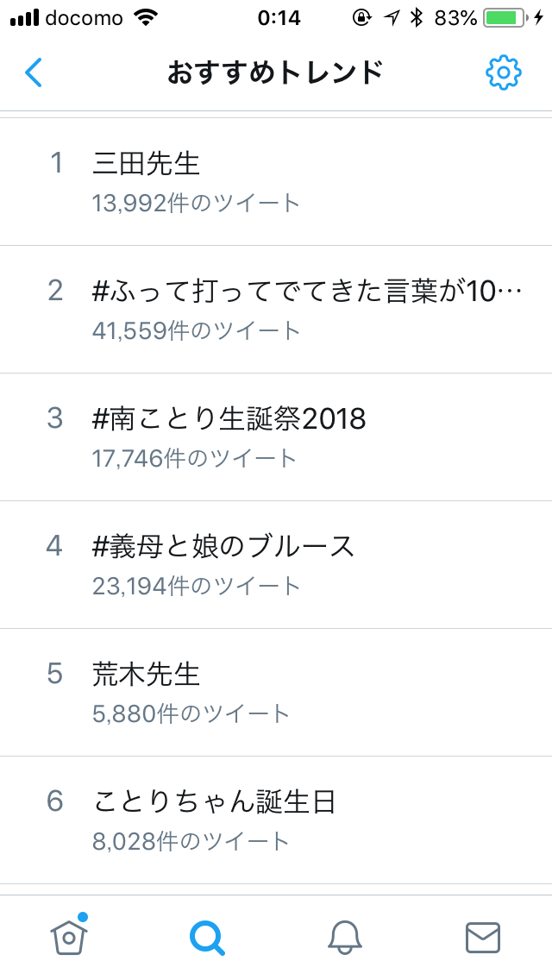The width and height of the screenshot is (552, 980).
Task: Select trend #南ことり生誕祭2018
Action: point(229,418)
